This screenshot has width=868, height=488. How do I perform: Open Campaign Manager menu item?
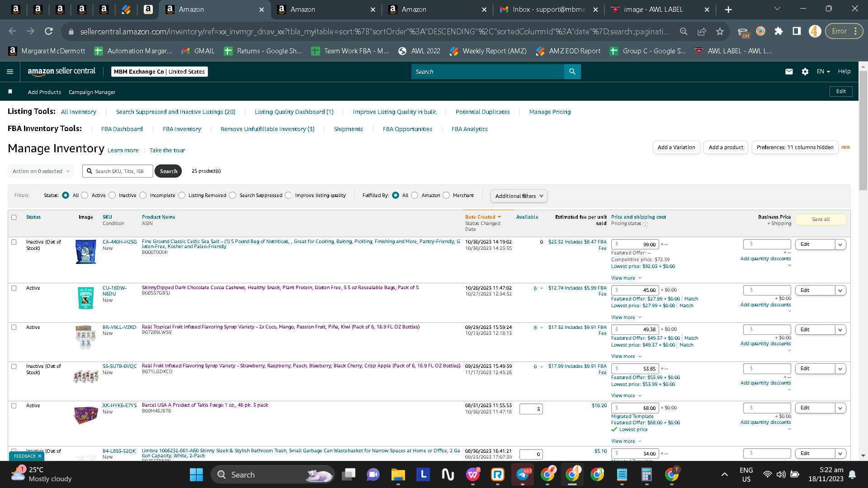point(92,92)
